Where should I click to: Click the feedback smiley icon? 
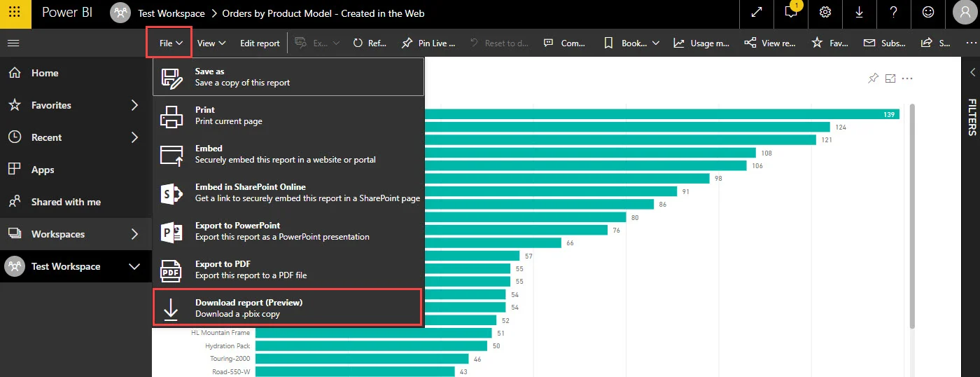tap(928, 13)
